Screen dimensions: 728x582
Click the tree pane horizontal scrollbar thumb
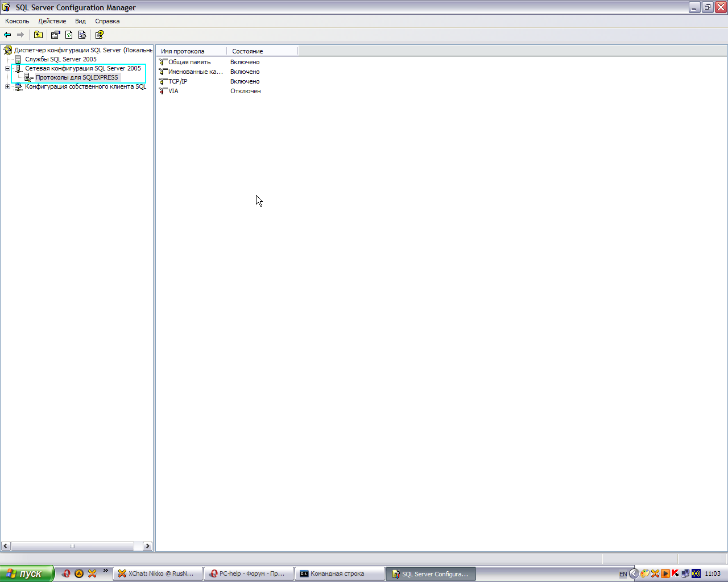click(72, 546)
